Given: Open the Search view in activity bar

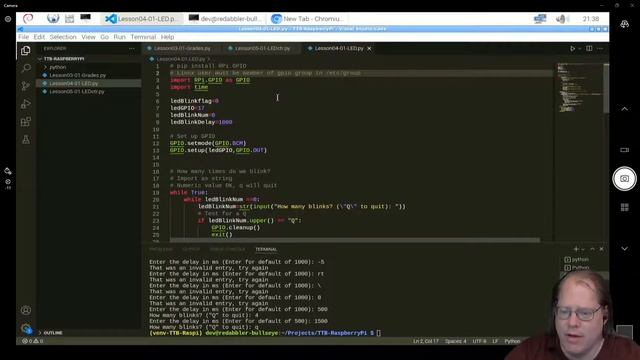Looking at the screenshot, I should point(26,68).
